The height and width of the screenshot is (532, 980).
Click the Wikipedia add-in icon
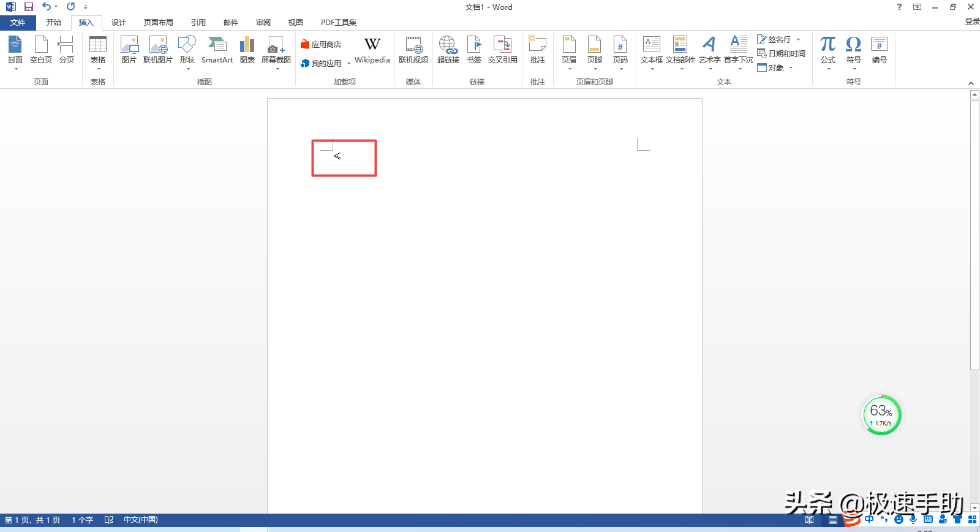click(372, 50)
